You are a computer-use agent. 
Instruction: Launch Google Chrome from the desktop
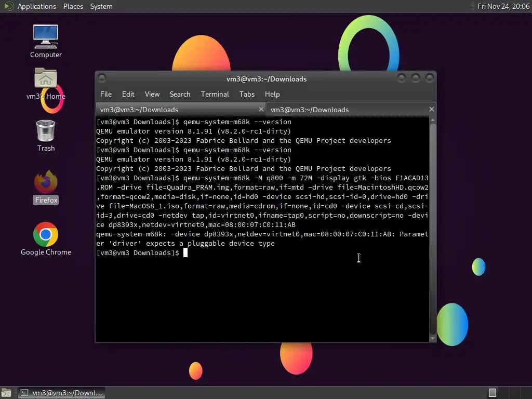coord(46,239)
